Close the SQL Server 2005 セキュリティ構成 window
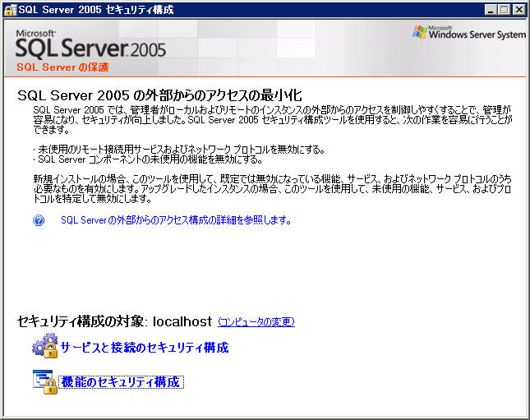The width and height of the screenshot is (530, 420). tap(518, 10)
